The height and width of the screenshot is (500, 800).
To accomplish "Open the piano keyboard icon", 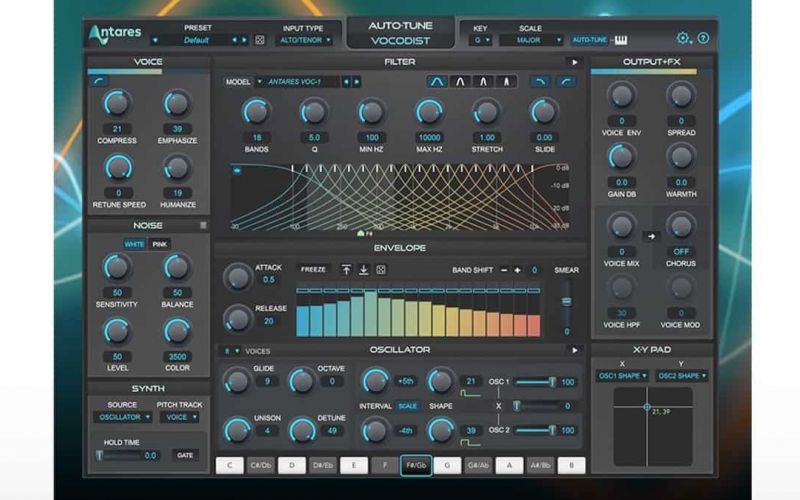I will click(x=622, y=40).
